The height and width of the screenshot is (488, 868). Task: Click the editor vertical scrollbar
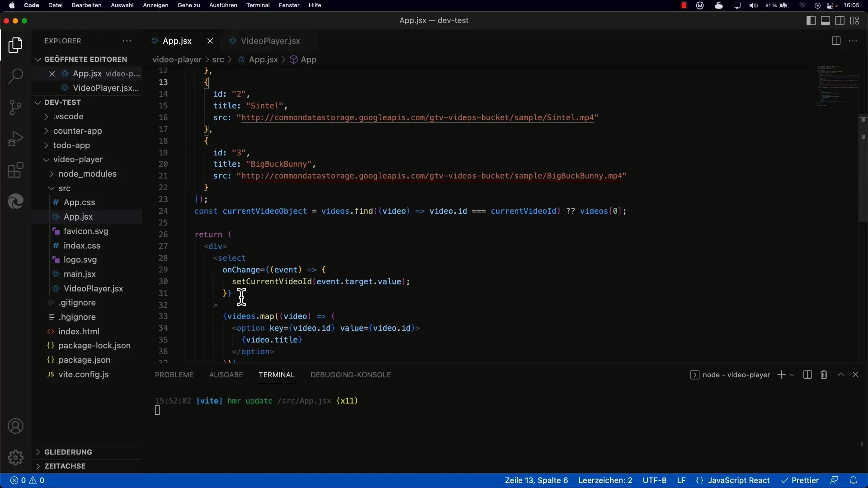(863, 167)
